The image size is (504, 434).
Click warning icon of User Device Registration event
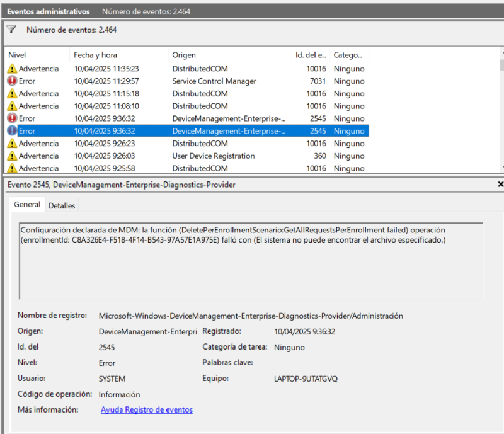point(12,156)
